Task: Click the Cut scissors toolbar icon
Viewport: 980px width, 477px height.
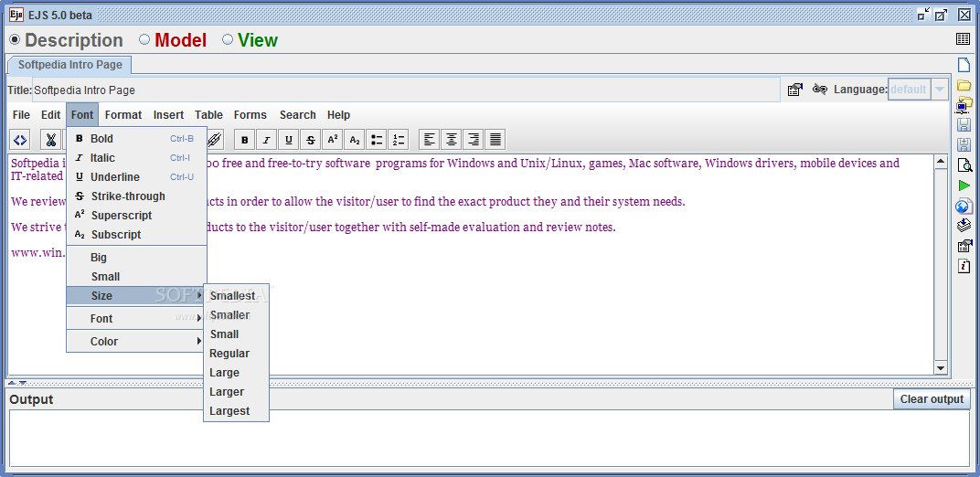Action: [x=51, y=139]
